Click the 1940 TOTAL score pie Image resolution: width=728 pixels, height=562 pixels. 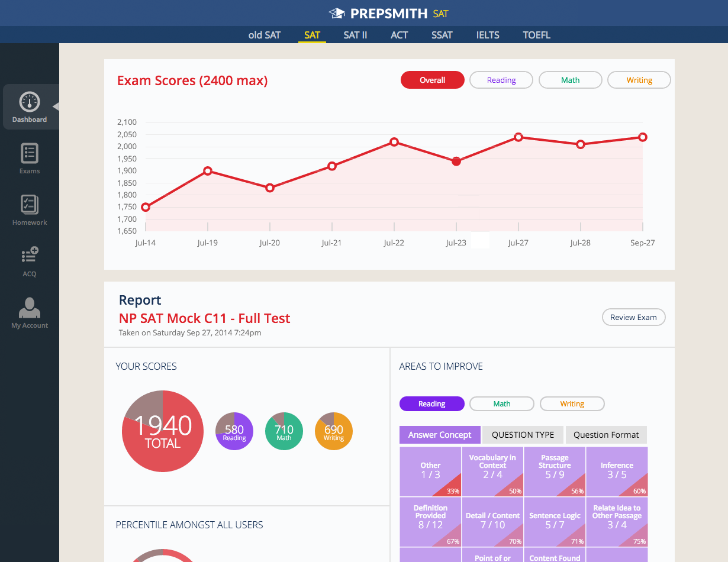click(163, 431)
